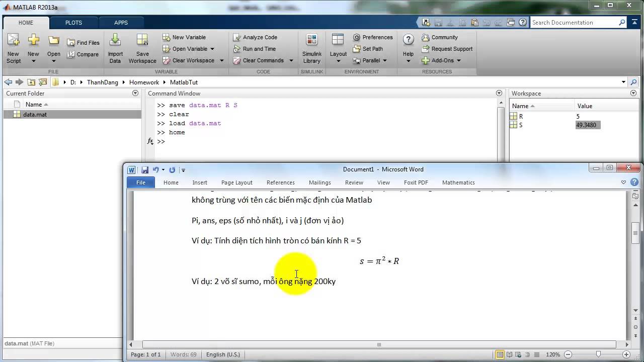This screenshot has height=362, width=644.
Task: Click the search magnifier in Search Documentation
Action: (x=622, y=22)
